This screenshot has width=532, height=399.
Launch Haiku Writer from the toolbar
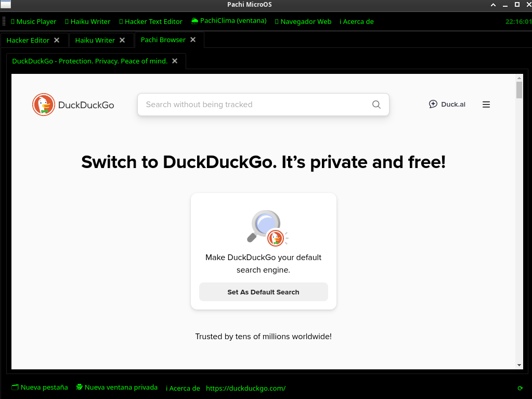pyautogui.click(x=87, y=21)
